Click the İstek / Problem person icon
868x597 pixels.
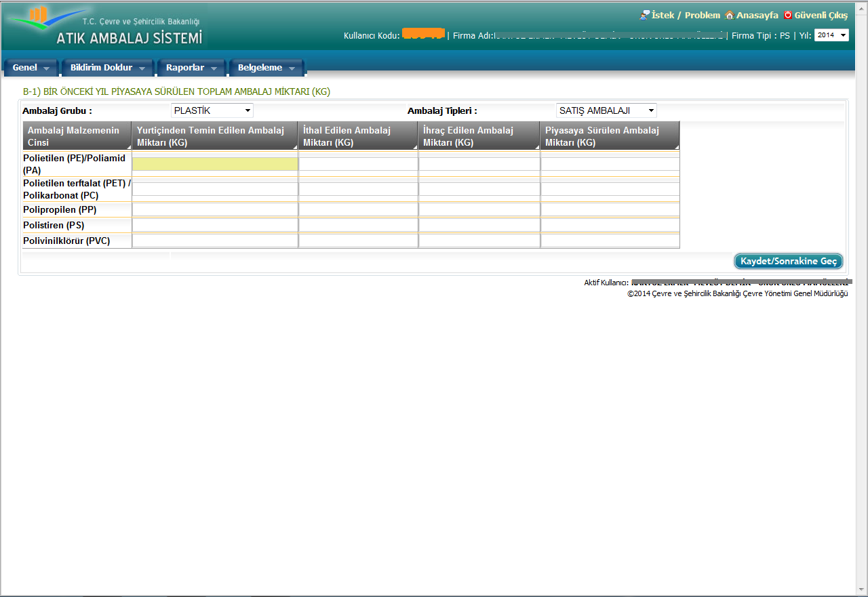644,15
